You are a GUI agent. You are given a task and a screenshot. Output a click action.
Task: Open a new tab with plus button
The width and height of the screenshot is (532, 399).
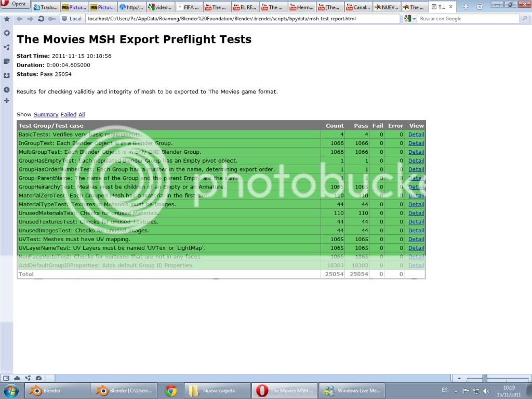465,7
